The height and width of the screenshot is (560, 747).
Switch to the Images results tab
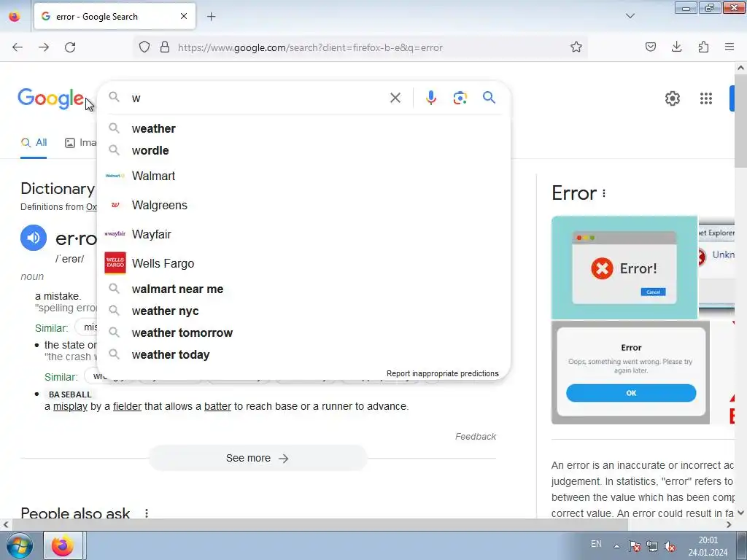click(x=80, y=142)
